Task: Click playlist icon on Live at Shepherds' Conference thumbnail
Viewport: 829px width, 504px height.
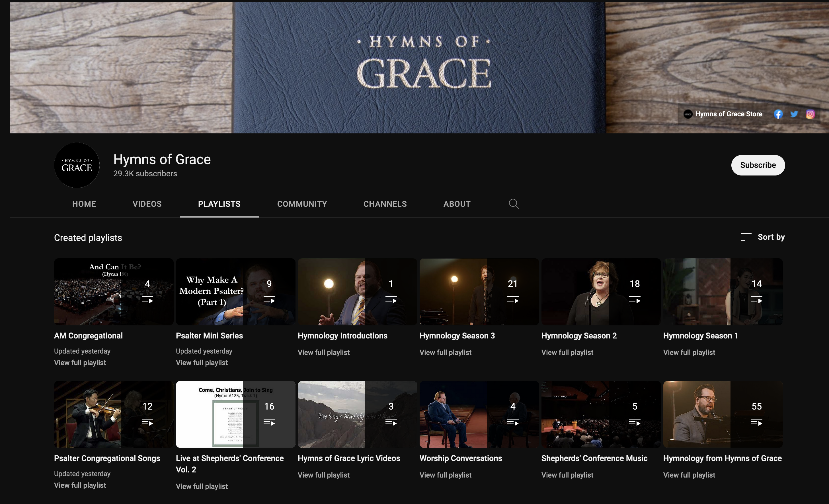Action: tap(269, 422)
